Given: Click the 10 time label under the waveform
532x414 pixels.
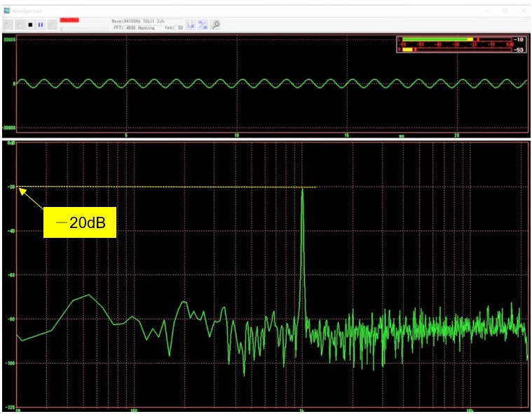Looking at the screenshot, I should point(236,135).
